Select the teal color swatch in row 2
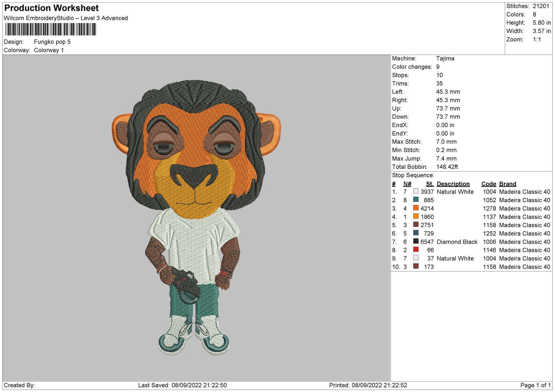 416,200
